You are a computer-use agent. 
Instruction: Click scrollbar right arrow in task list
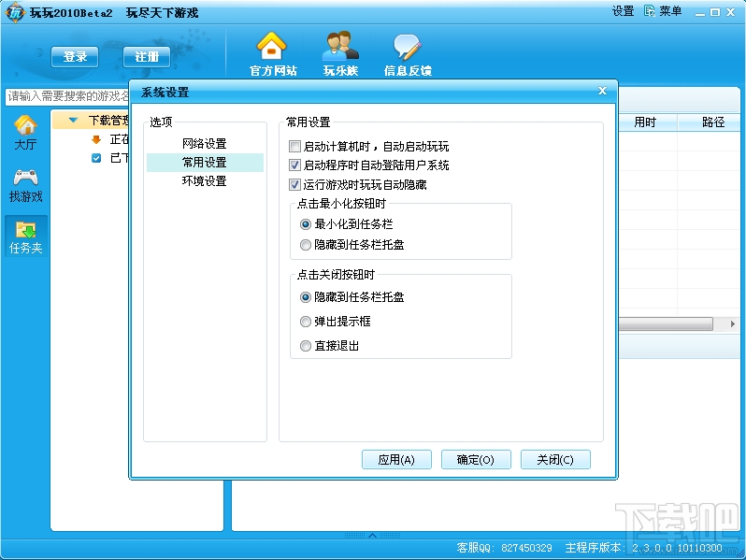(733, 324)
